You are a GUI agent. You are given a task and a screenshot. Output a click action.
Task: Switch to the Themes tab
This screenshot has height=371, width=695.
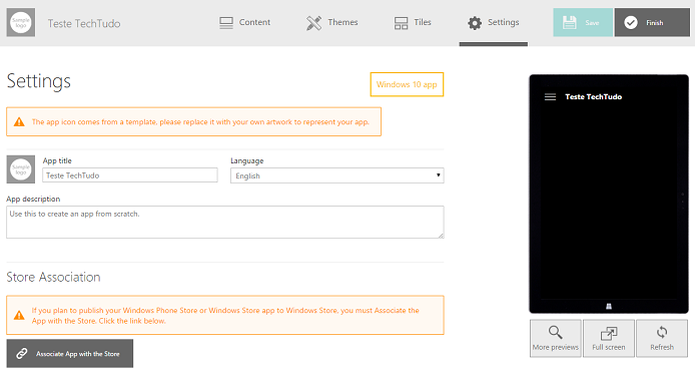pyautogui.click(x=332, y=23)
